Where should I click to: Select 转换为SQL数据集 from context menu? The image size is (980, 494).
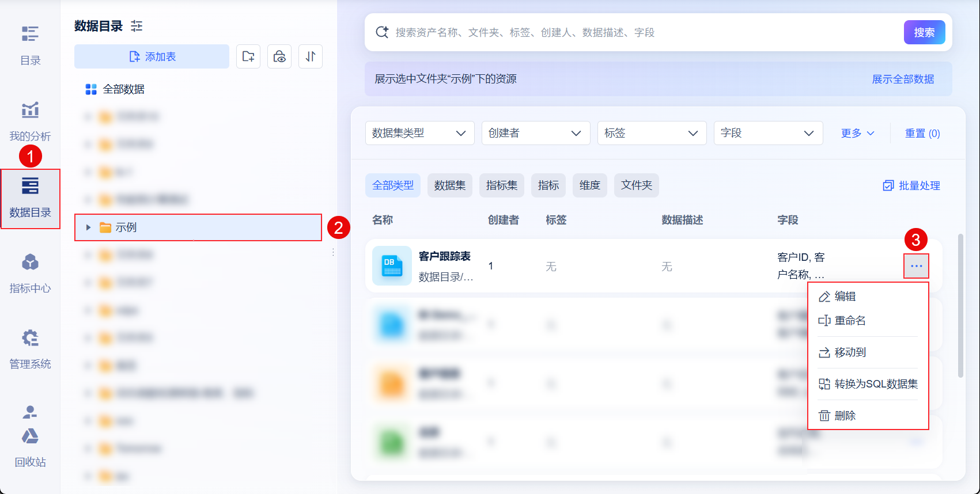click(869, 384)
